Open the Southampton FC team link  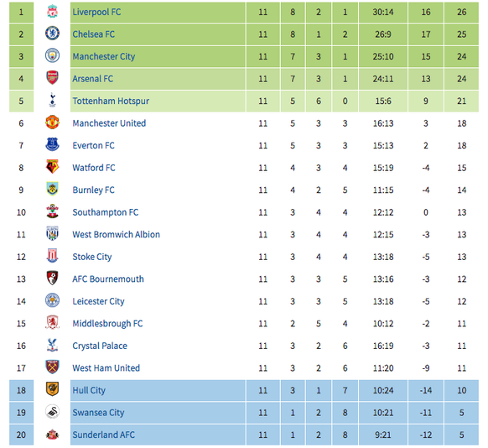point(105,212)
